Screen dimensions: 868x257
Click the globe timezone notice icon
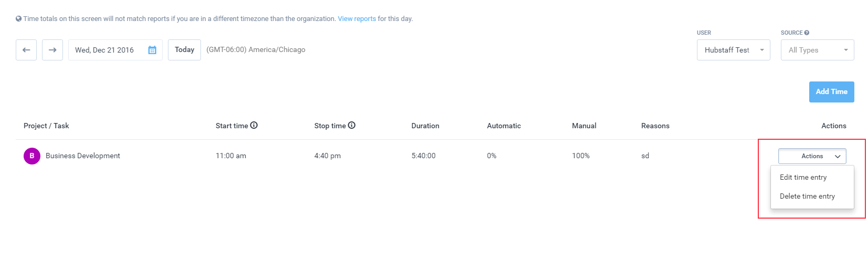pyautogui.click(x=19, y=18)
